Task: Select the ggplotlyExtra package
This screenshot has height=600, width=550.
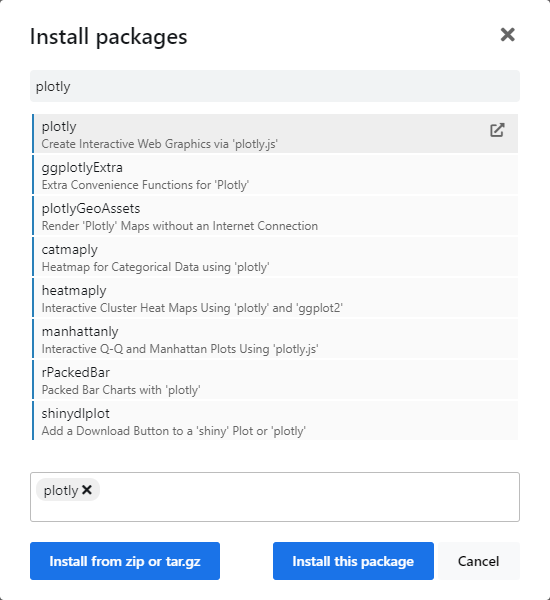Action: [x=275, y=174]
